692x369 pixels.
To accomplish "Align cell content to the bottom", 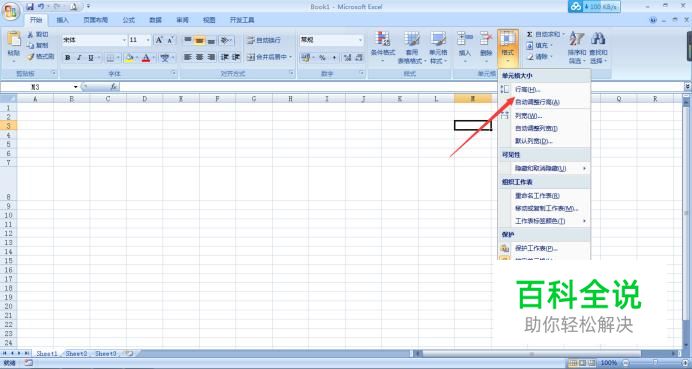I will 211,40.
